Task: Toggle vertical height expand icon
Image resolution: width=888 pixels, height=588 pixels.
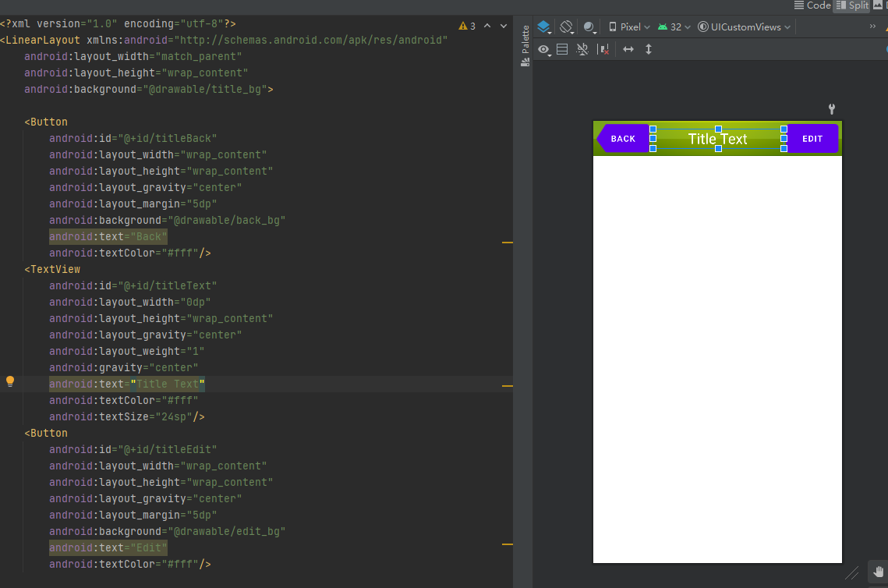Action: (x=649, y=49)
